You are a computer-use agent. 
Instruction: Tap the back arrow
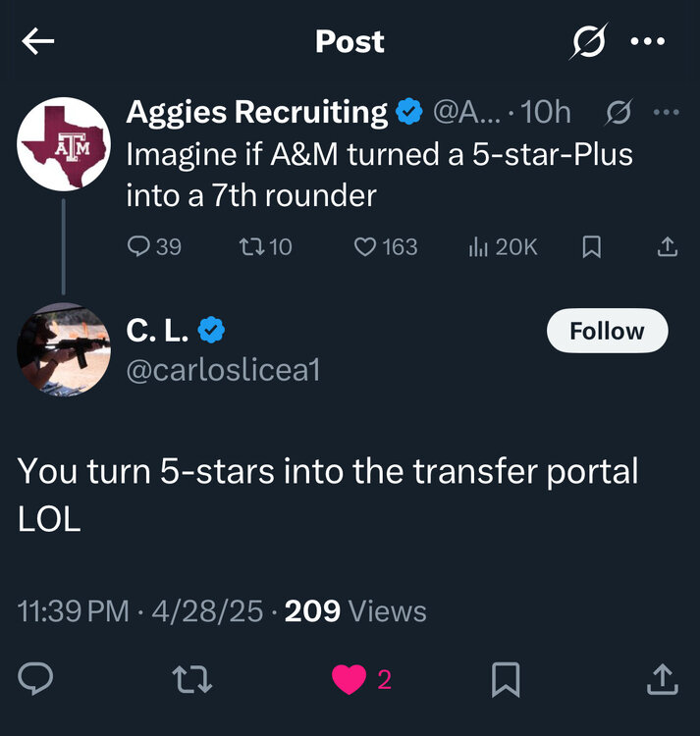pyautogui.click(x=38, y=41)
